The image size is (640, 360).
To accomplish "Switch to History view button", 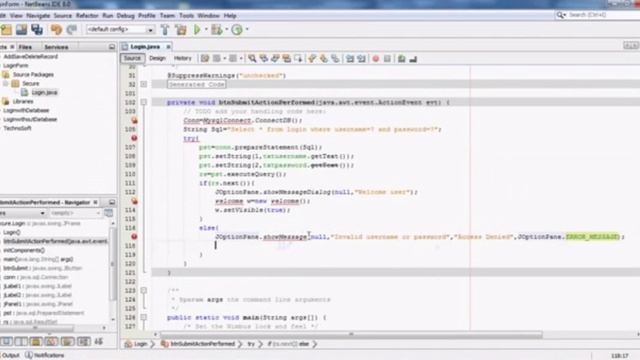I will 182,58.
